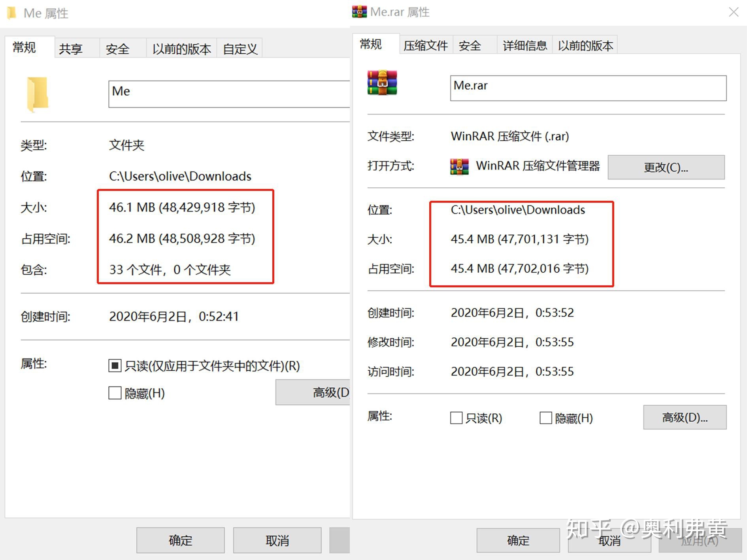The height and width of the screenshot is (560, 747).
Task: Click the folder icon in Me 属性 title bar
Action: (12, 13)
